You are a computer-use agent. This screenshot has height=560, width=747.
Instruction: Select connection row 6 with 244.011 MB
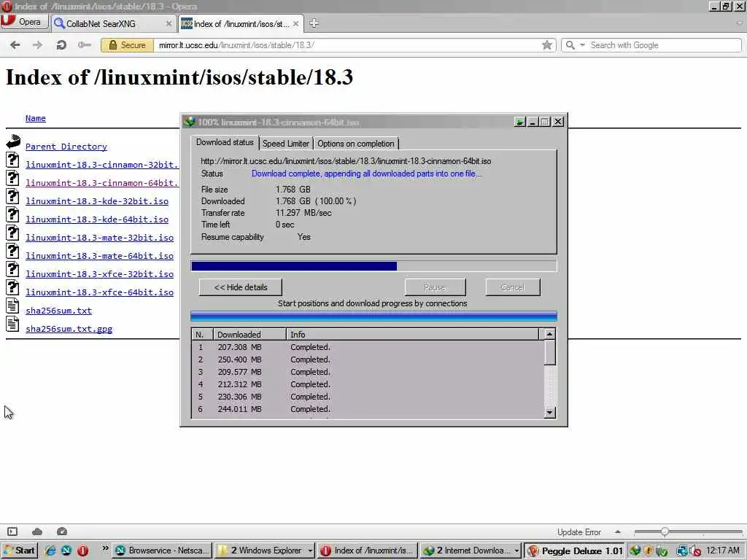click(x=368, y=409)
